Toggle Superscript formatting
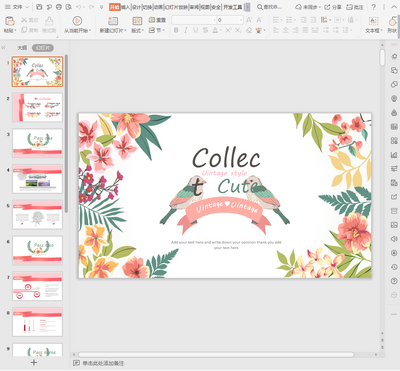400x371 pixels. click(x=228, y=30)
